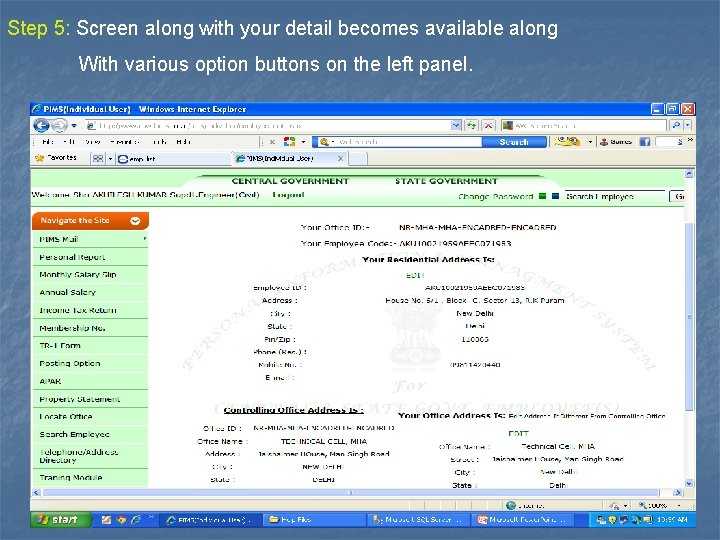The image size is (720, 540).
Task: Open Income Tax Return option
Action: [x=90, y=310]
